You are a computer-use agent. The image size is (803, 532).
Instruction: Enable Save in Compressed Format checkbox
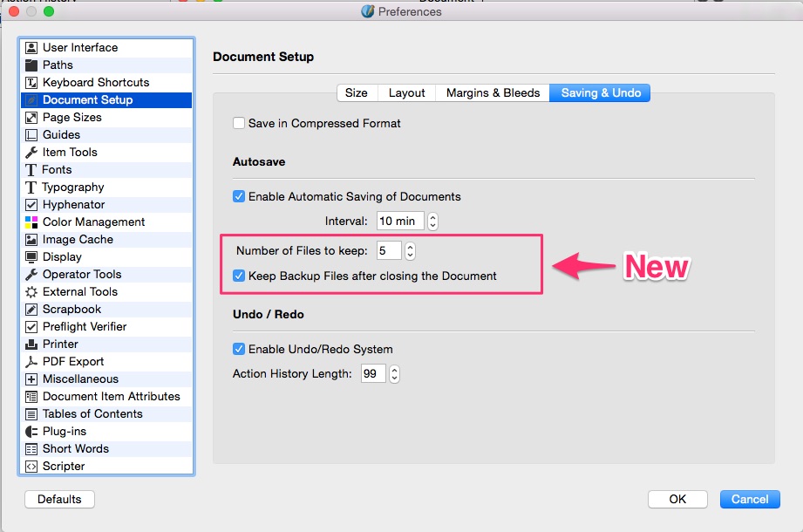239,124
